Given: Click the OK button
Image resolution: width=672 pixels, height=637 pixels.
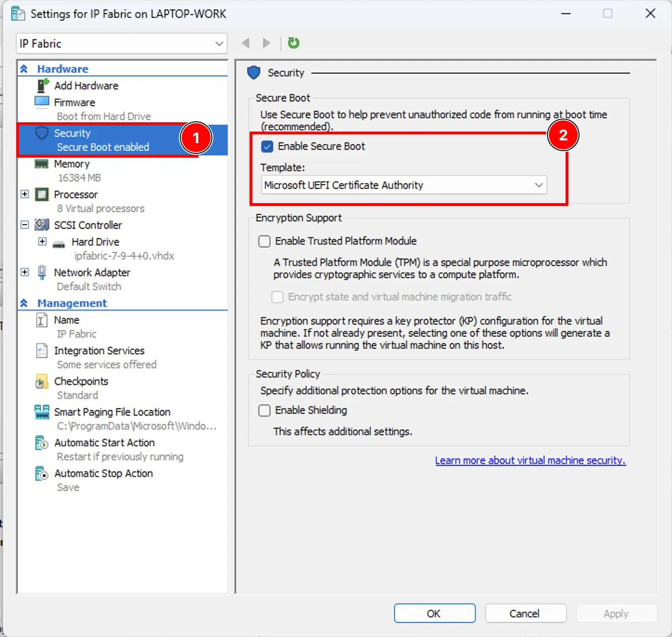Looking at the screenshot, I should pyautogui.click(x=434, y=613).
